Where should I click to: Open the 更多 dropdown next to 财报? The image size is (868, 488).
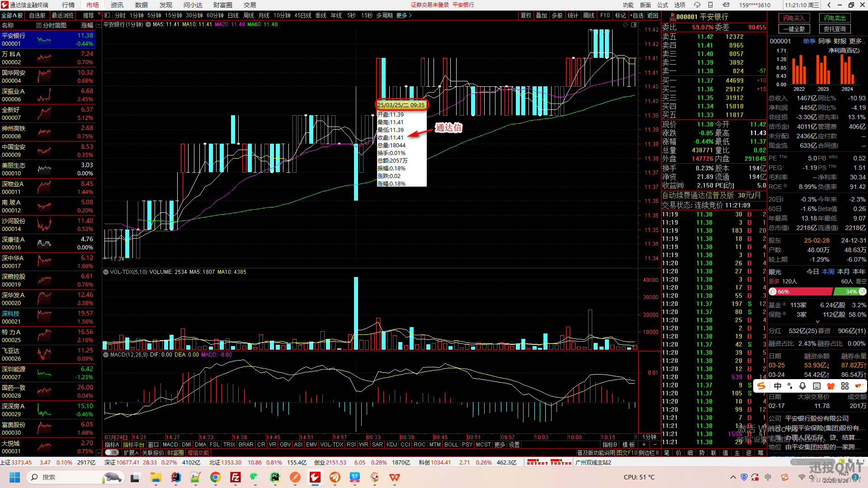[x=857, y=41]
